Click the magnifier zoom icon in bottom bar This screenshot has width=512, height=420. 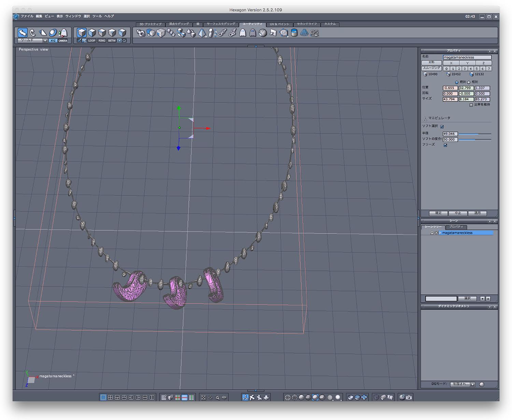217,397
